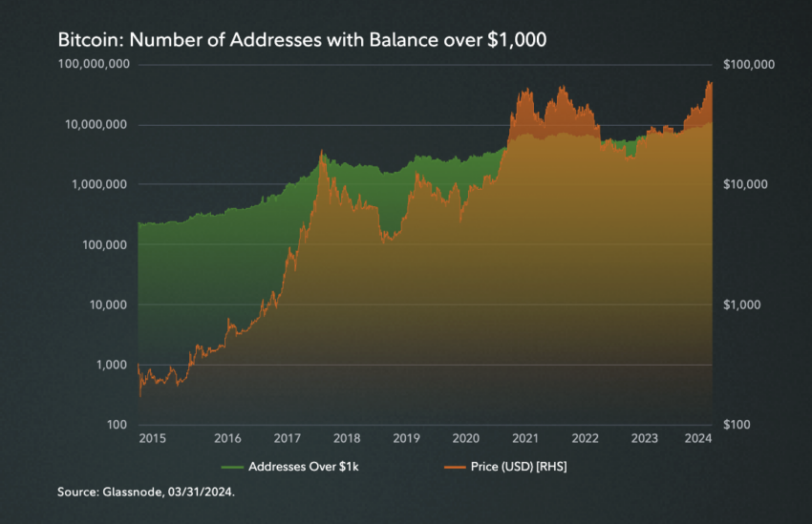Click the 2021 year tick label
The width and height of the screenshot is (812, 524).
[524, 438]
